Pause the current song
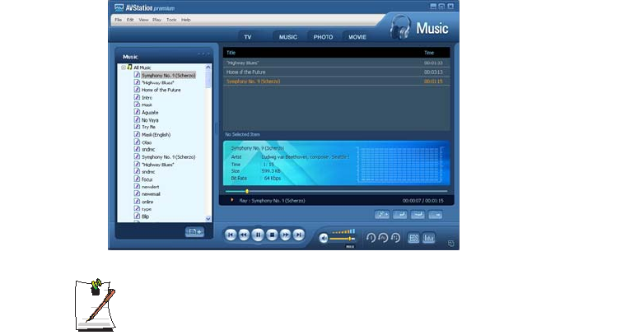 258,235
